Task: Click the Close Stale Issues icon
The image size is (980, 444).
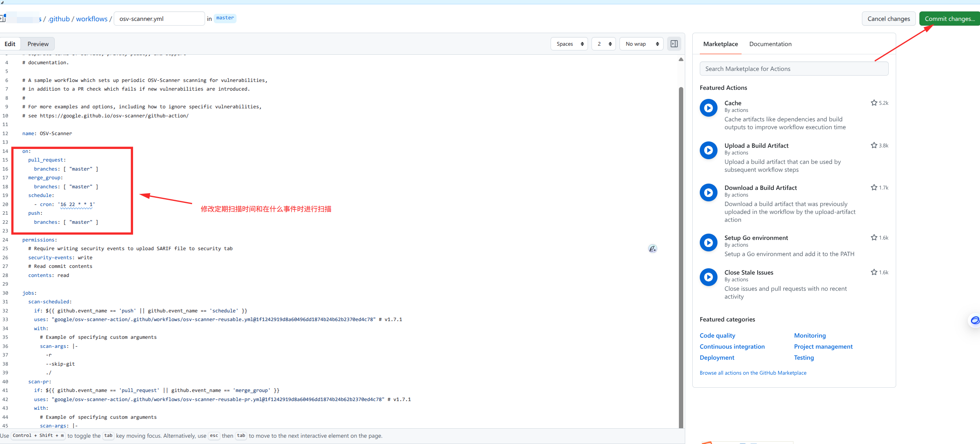Action: 708,277
